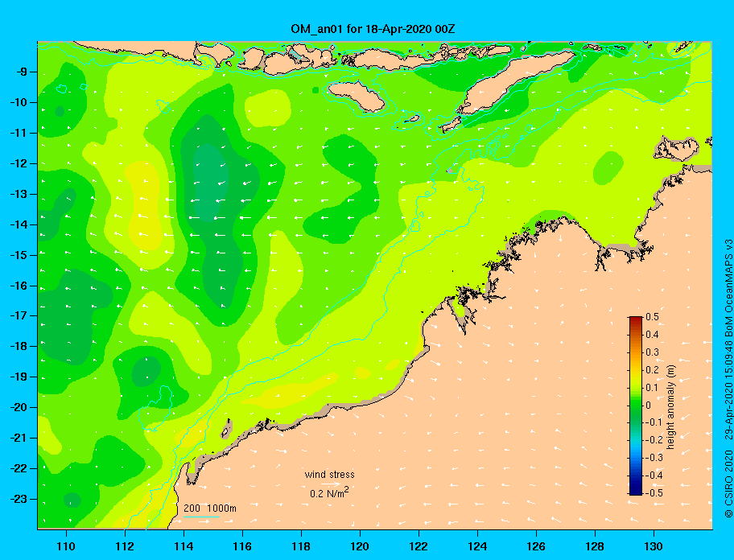The width and height of the screenshot is (734, 560).
Task: Click the '200 1000m' depth contour legend
Action: [210, 508]
